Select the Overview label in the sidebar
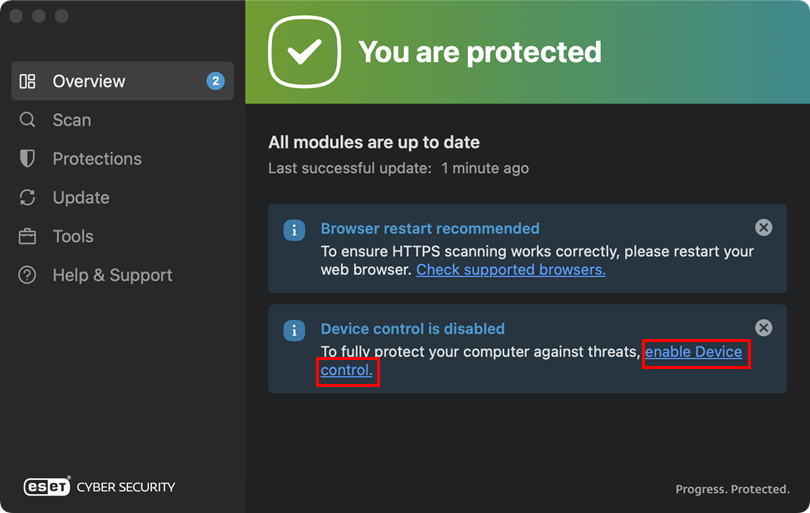 (89, 81)
